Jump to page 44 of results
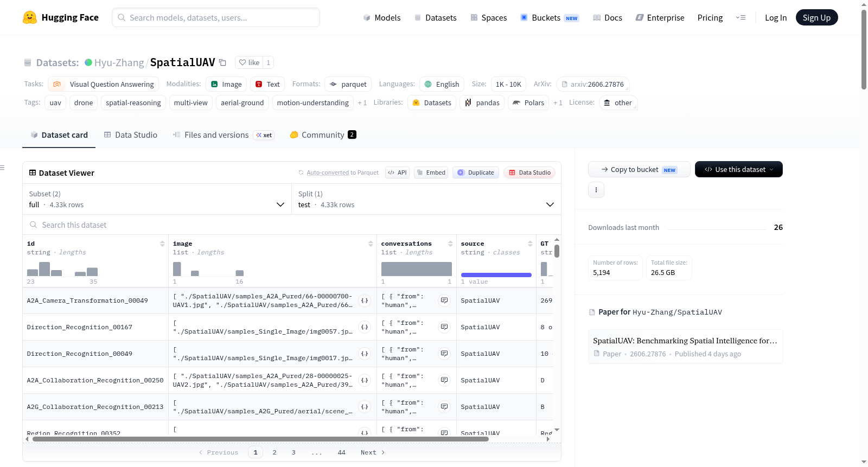Screen dimensions: 868x467 (342, 452)
